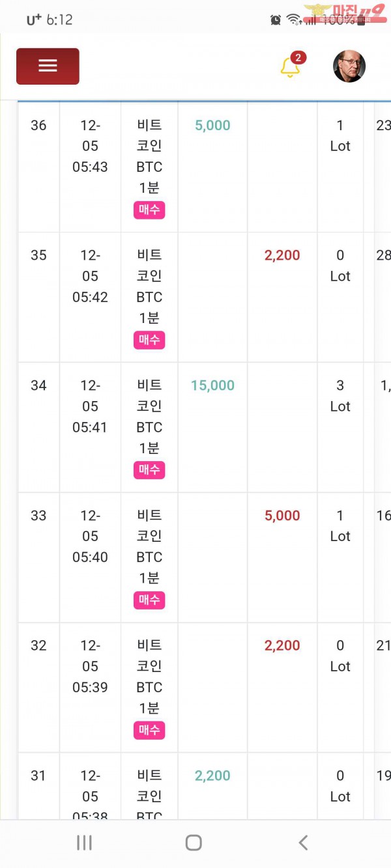This screenshot has height=868, width=391.
Task: Select the red 5,000 amount in row 33
Action: point(282,516)
